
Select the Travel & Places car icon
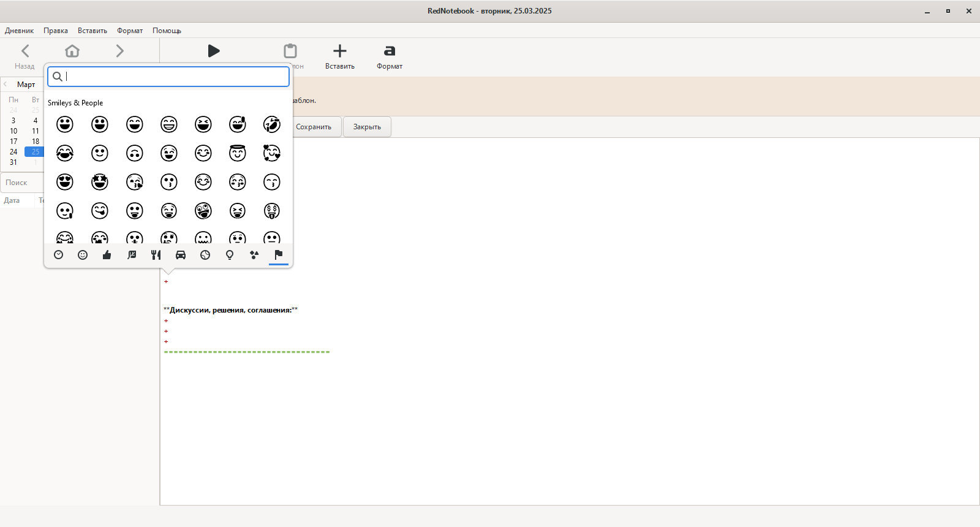tap(181, 255)
